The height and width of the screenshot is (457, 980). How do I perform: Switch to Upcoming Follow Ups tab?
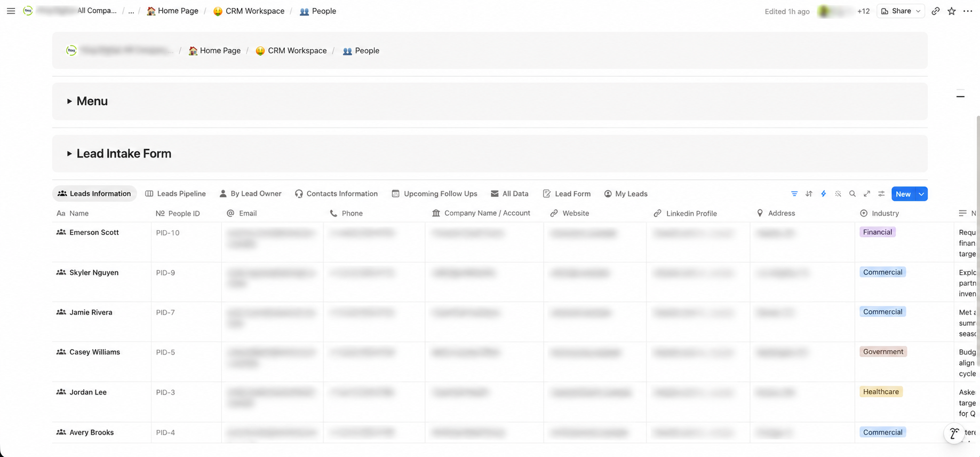pyautogui.click(x=434, y=194)
